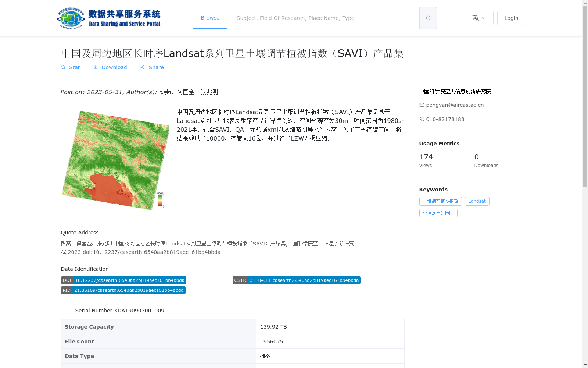
Task: Star this dataset
Action: 70,67
